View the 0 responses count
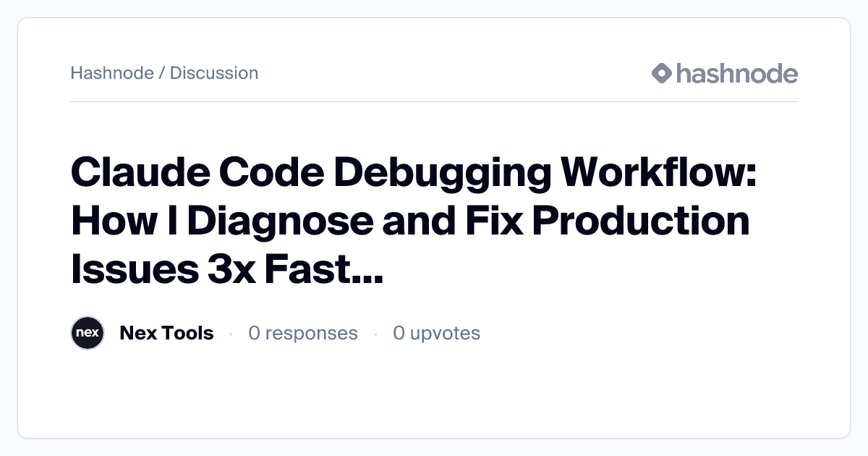The image size is (868, 456). [x=302, y=333]
